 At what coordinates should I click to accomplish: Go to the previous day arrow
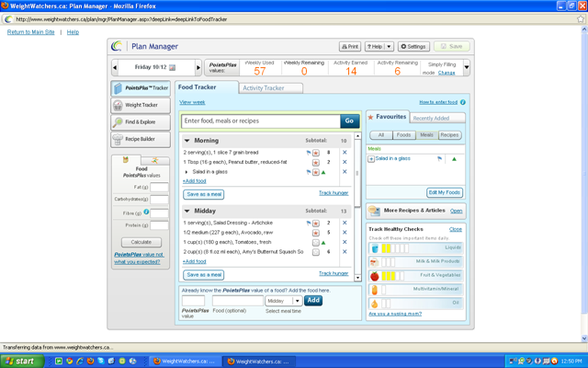click(115, 67)
